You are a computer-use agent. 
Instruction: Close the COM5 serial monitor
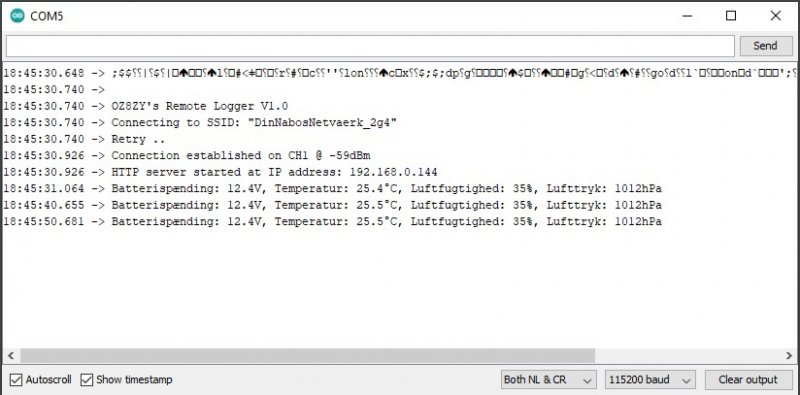click(x=776, y=16)
